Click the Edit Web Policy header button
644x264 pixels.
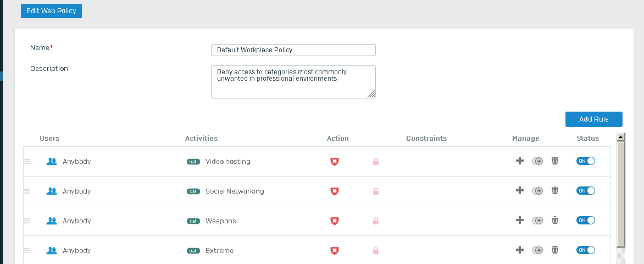[x=51, y=10]
